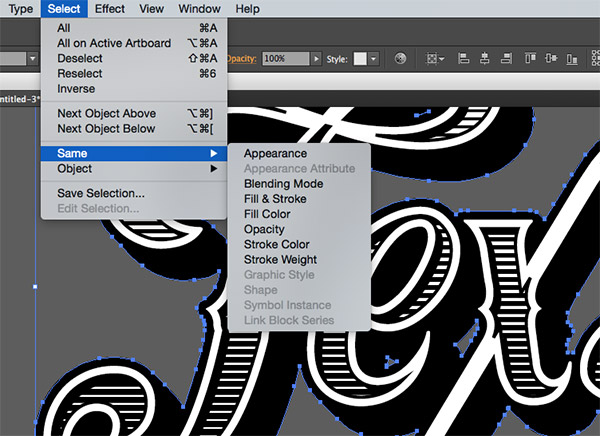
Task: Click the Recolor Artwork icon
Action: click(400, 59)
